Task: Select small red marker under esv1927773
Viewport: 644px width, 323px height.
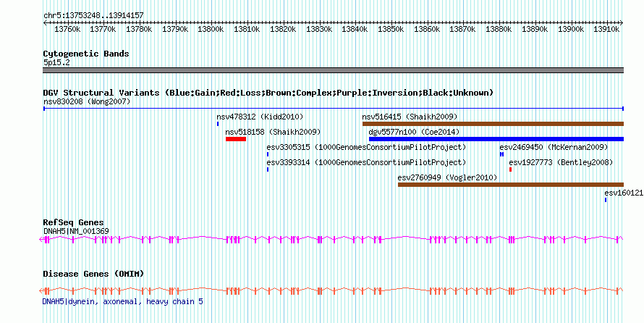Action: (x=511, y=169)
